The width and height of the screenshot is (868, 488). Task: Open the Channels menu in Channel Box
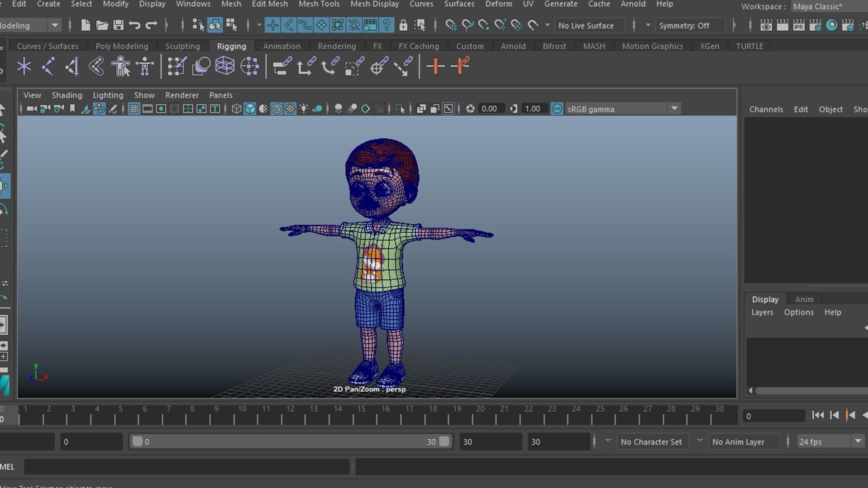pos(766,109)
